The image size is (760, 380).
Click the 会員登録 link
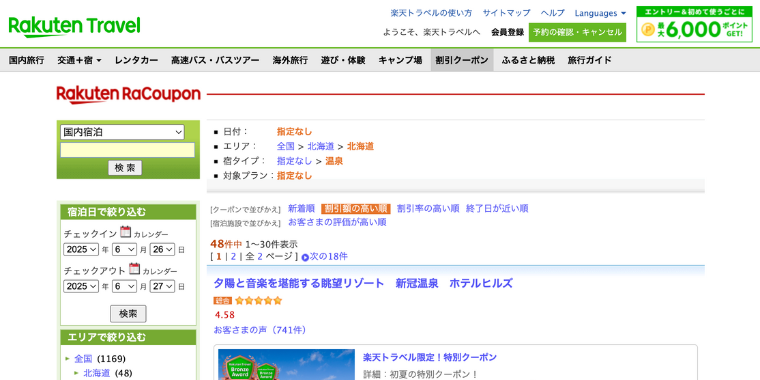[x=507, y=32]
